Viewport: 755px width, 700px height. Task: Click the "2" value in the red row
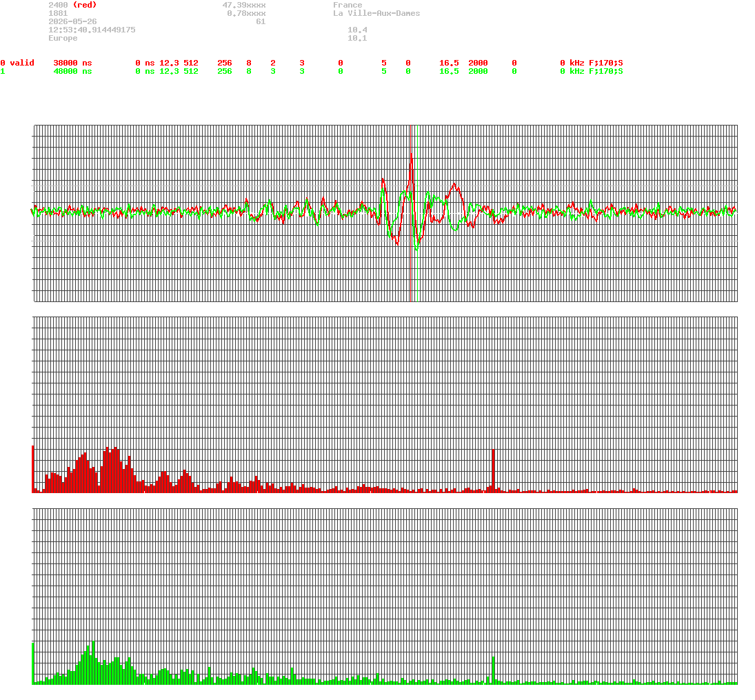(x=273, y=63)
